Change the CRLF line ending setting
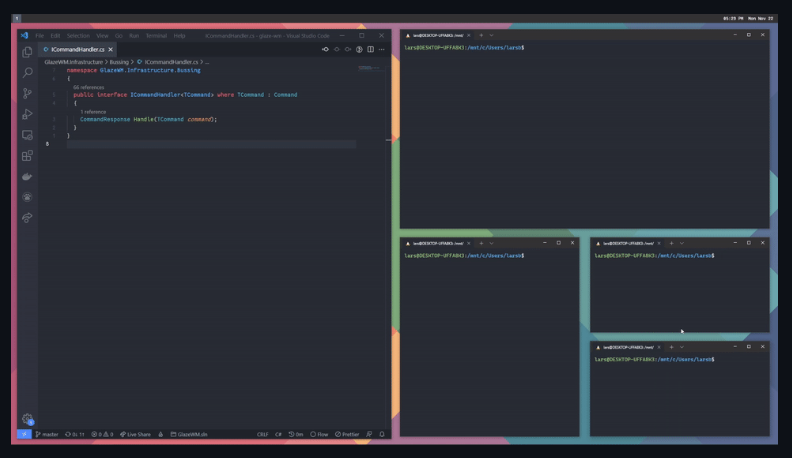This screenshot has width=792, height=458. click(263, 434)
